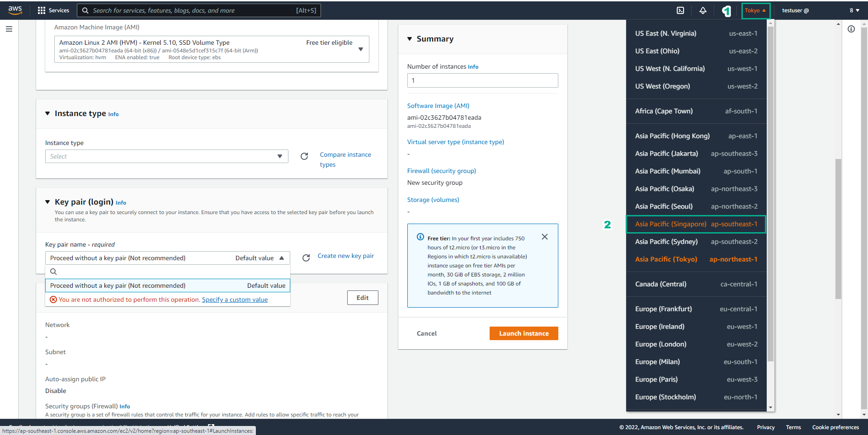
Task: Open Info link beside Key pair (login)
Action: [121, 203]
